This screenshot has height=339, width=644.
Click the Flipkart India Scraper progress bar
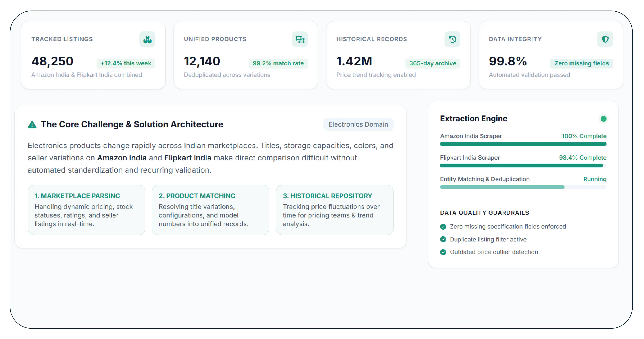(523, 165)
